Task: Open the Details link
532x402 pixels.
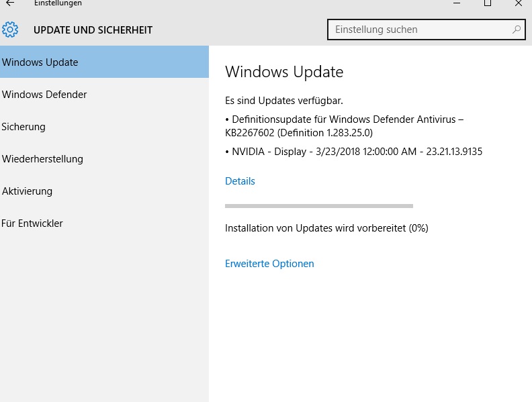Action: click(x=240, y=181)
